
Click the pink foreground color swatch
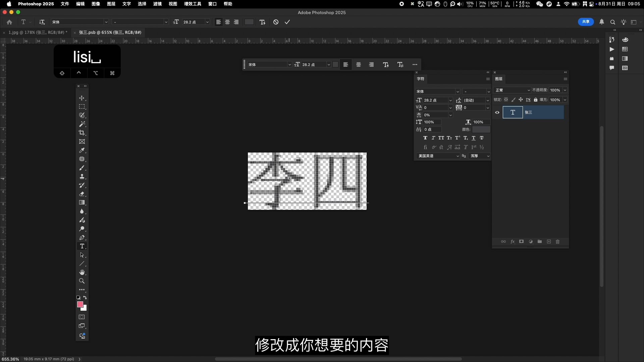80,304
